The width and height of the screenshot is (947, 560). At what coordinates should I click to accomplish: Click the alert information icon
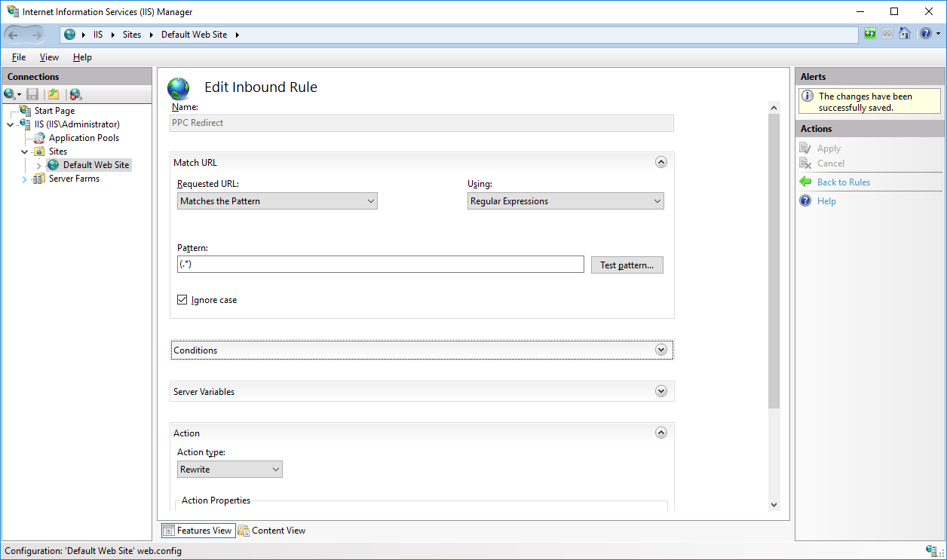(807, 96)
